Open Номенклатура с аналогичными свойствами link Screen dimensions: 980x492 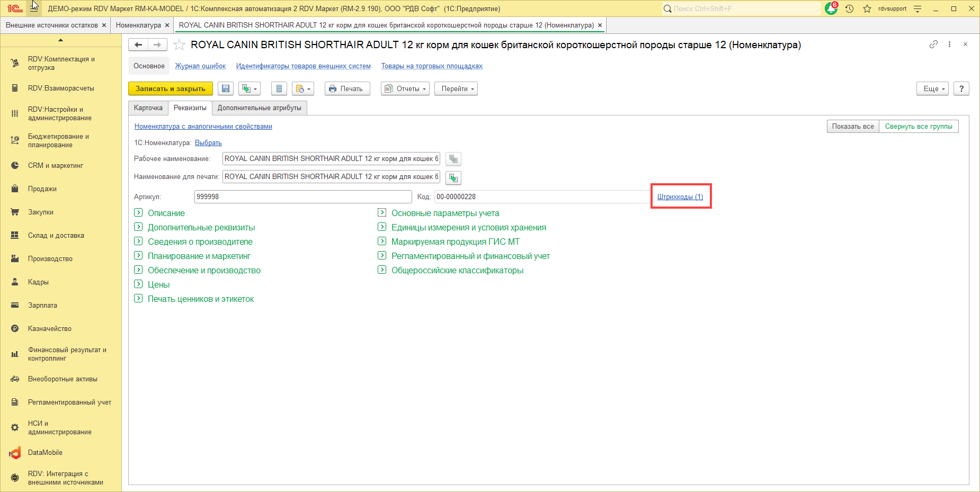[x=203, y=127]
